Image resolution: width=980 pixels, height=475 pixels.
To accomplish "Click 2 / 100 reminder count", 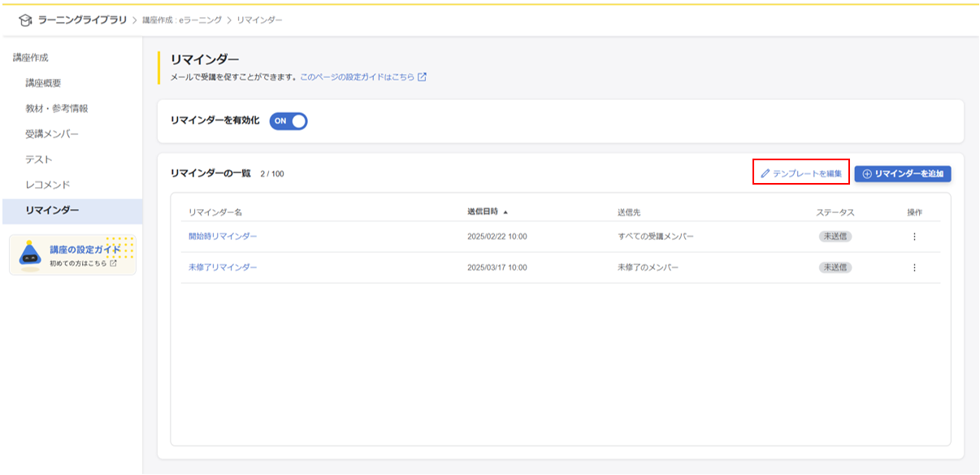I will tap(272, 174).
